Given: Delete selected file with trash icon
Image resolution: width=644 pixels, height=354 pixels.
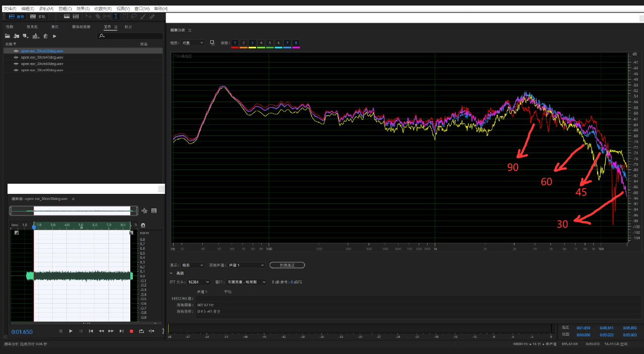Looking at the screenshot, I should [x=45, y=36].
